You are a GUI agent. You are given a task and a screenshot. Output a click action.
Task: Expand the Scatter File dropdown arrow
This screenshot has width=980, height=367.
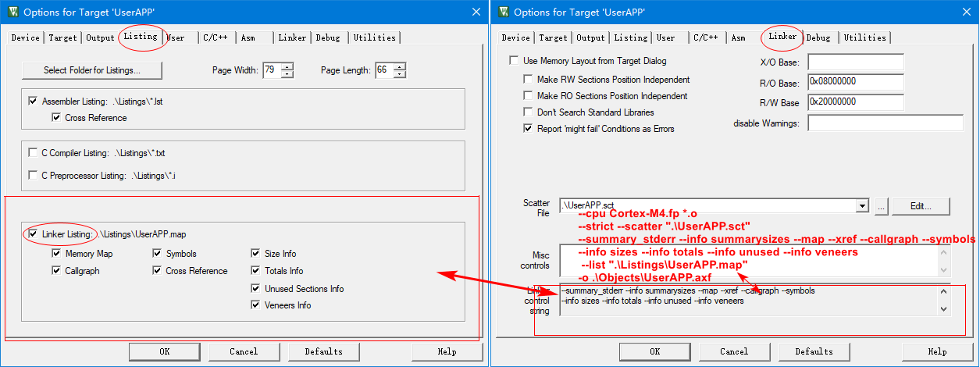click(862, 206)
